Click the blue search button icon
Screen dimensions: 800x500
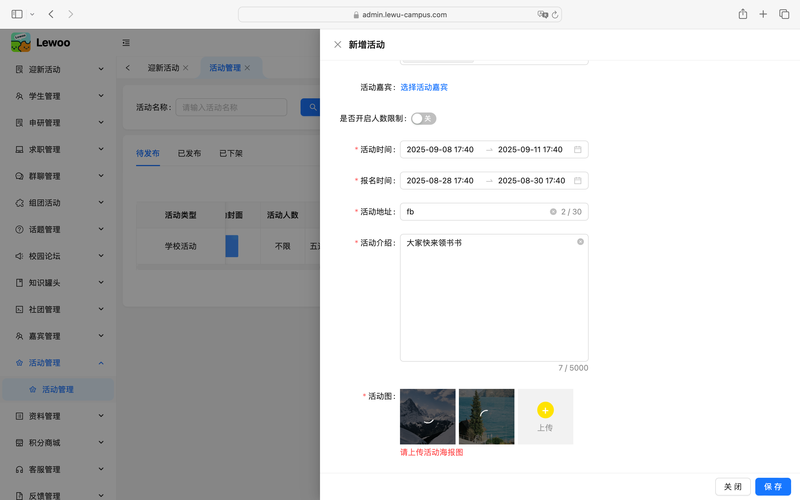click(x=312, y=107)
